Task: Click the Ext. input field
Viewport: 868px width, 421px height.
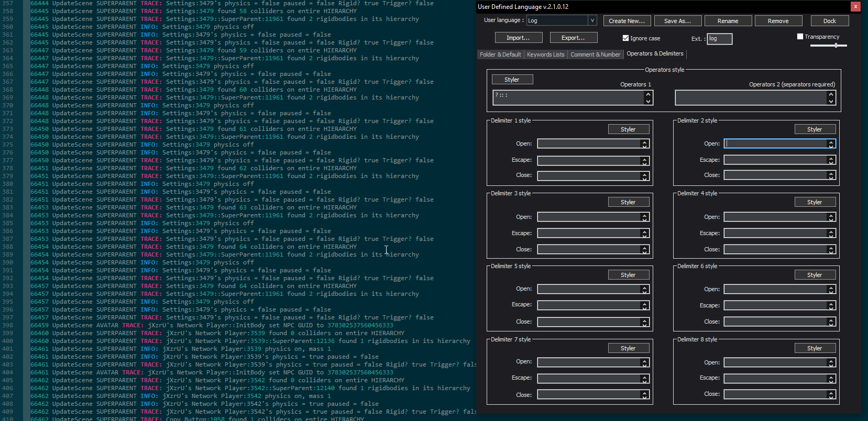Action: (719, 39)
